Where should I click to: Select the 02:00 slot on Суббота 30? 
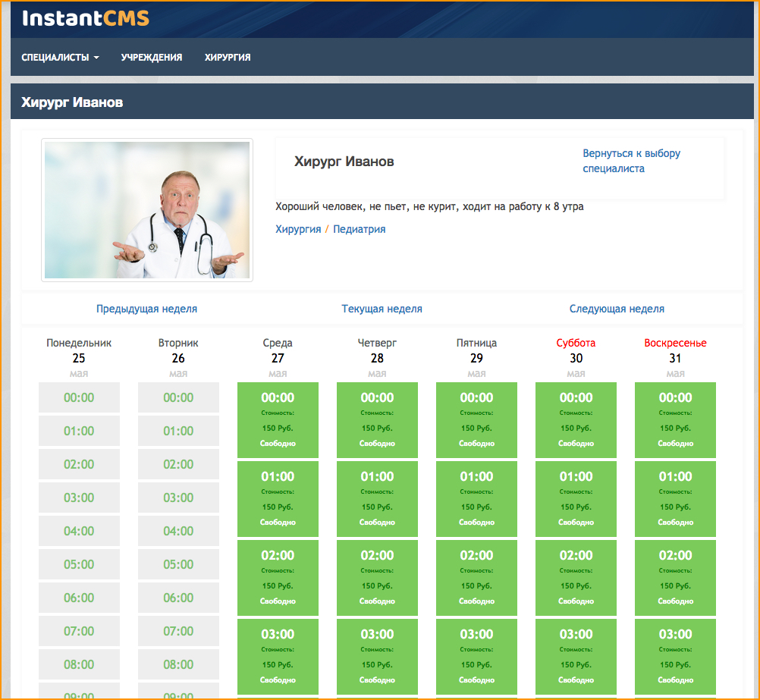(x=576, y=578)
